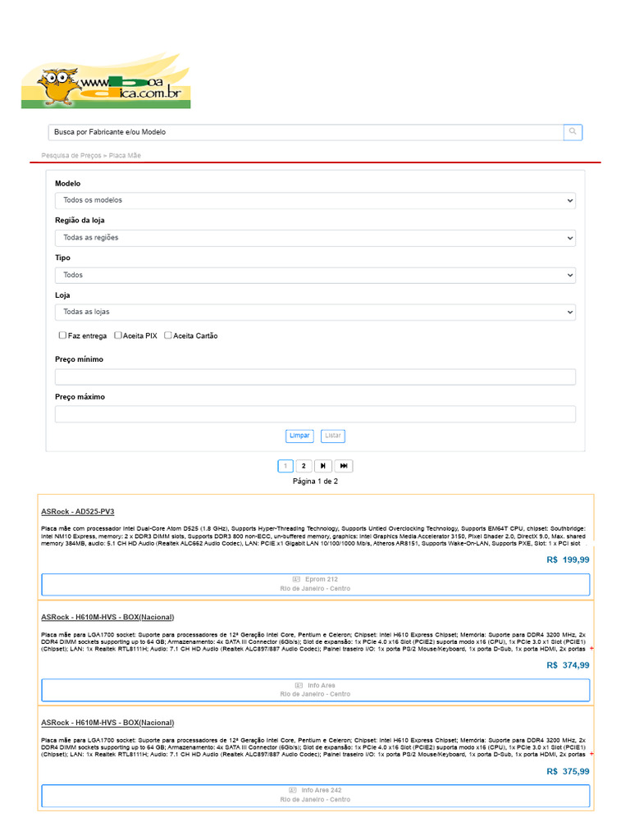Click the last page skip icon

(344, 466)
